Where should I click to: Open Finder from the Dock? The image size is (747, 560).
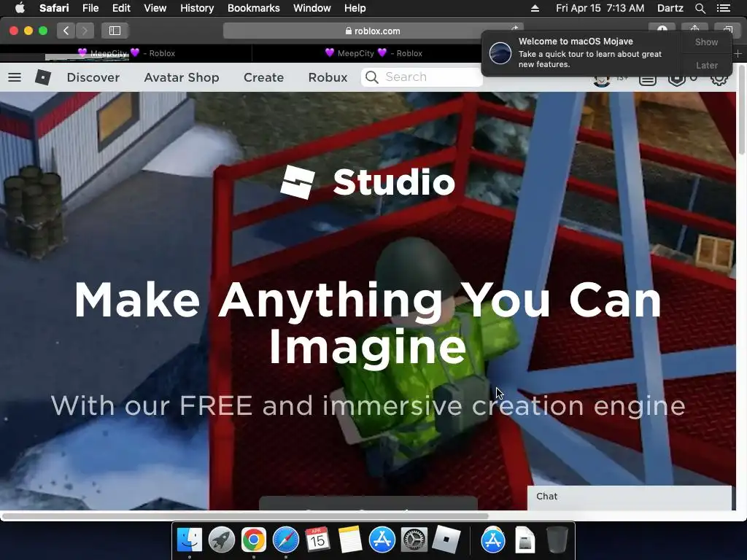190,540
